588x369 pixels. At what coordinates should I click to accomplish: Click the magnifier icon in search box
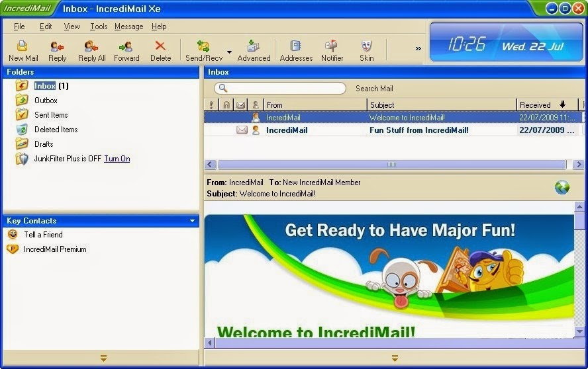point(222,88)
